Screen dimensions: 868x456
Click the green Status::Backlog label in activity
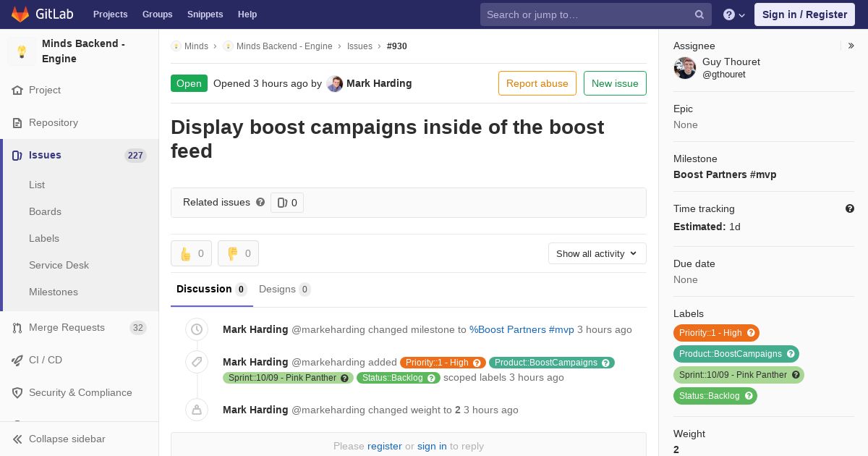(399, 378)
